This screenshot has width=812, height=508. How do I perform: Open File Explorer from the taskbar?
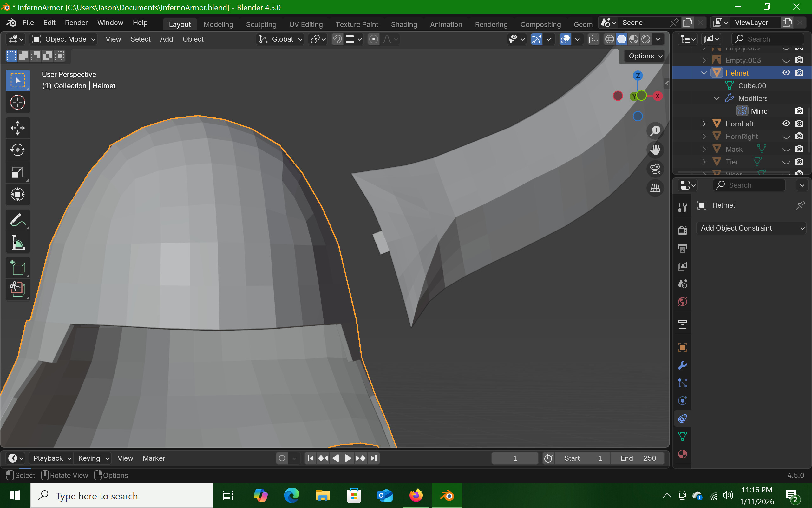pos(323,496)
